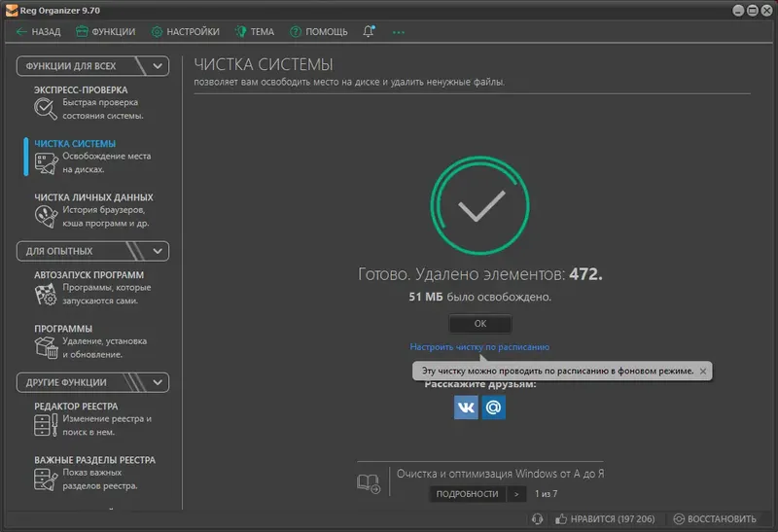
Task: Click the notification bell icon
Action: click(369, 32)
